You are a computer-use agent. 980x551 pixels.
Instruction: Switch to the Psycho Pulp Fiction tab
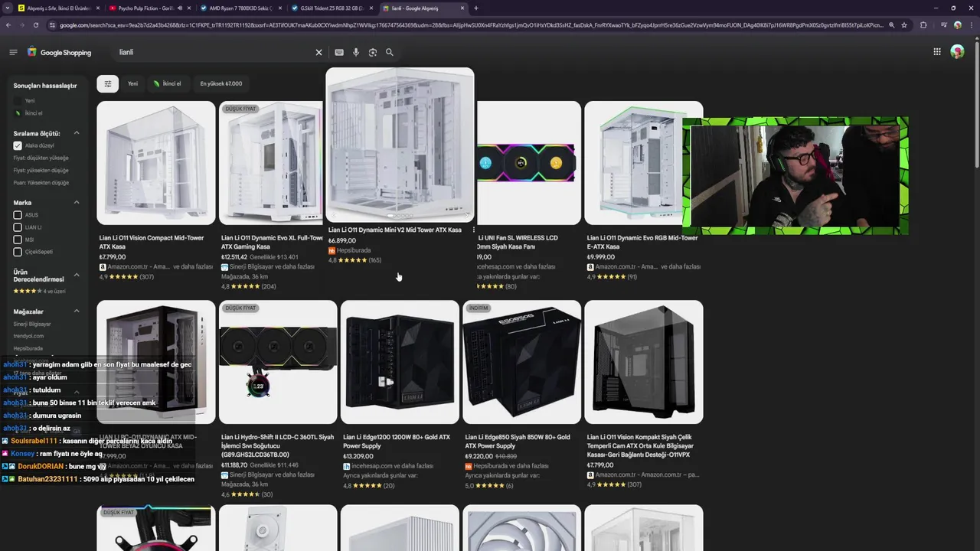(149, 8)
